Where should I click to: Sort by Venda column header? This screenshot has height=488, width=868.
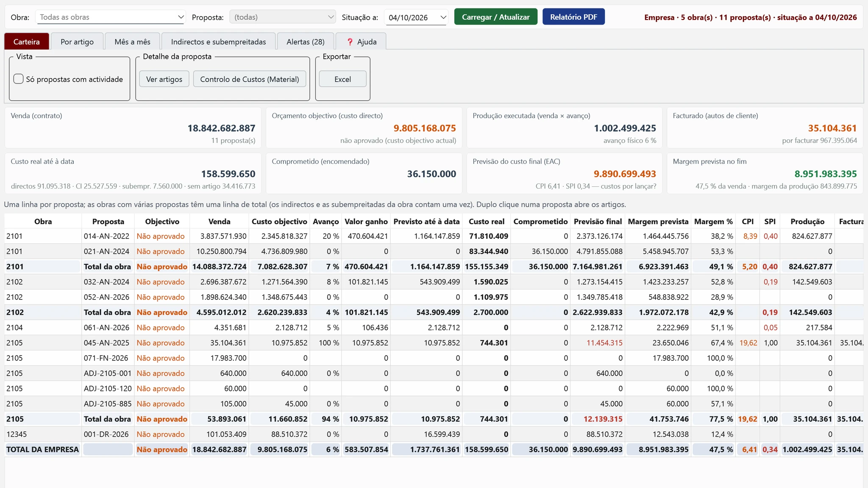click(220, 222)
